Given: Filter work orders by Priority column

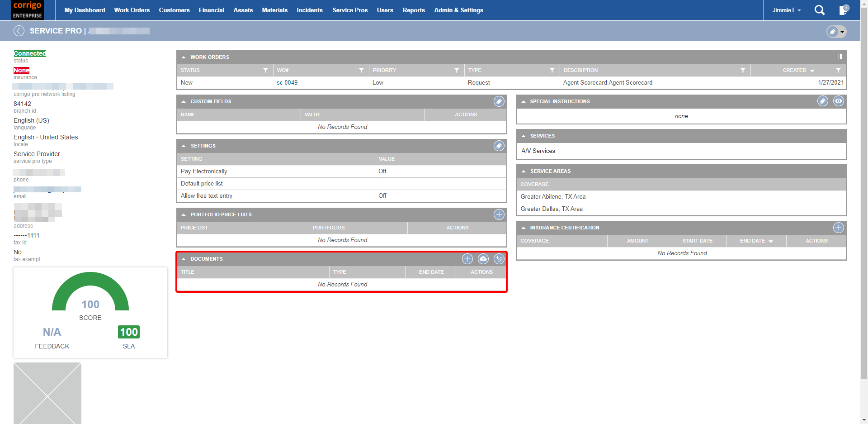Looking at the screenshot, I should coord(457,70).
